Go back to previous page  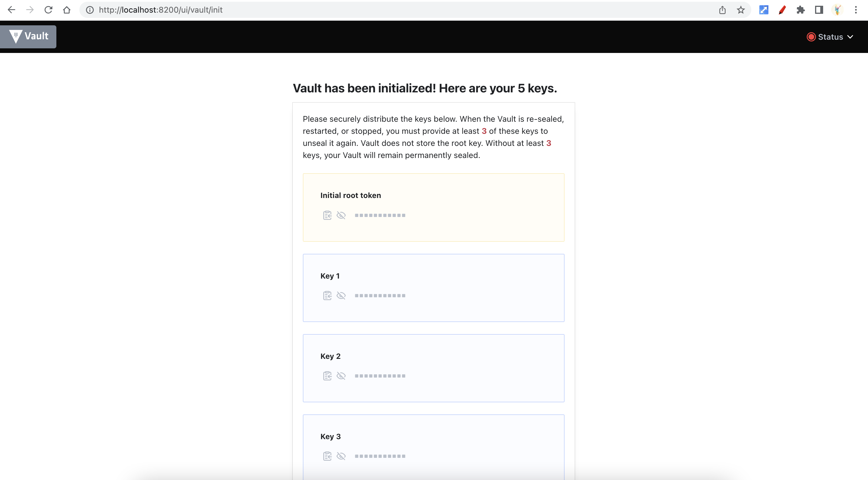(12, 10)
